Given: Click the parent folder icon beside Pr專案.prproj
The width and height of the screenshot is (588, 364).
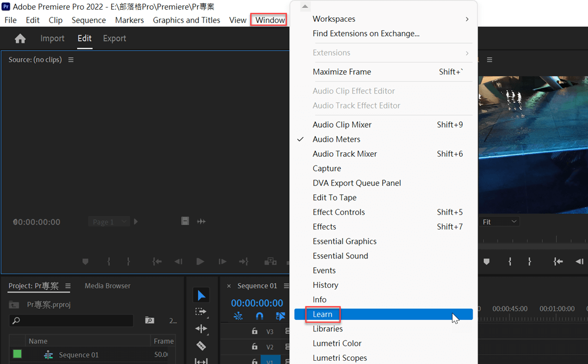Looking at the screenshot, I should [14, 304].
